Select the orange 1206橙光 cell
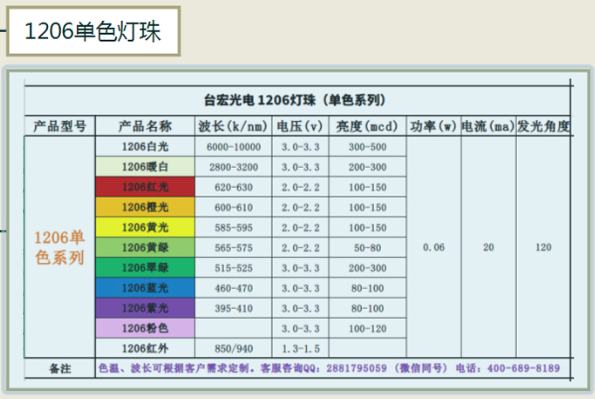The image size is (595, 399). (145, 207)
